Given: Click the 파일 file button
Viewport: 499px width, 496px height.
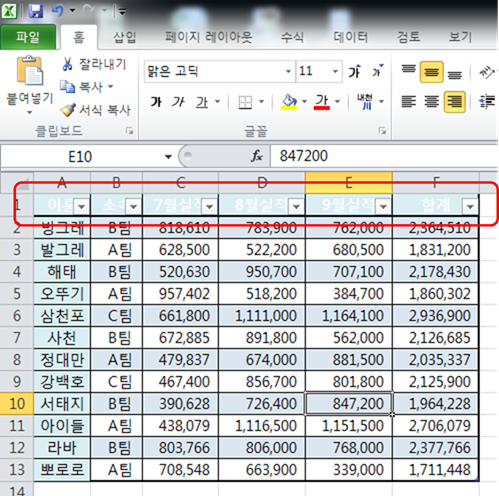Looking at the screenshot, I should 28,37.
